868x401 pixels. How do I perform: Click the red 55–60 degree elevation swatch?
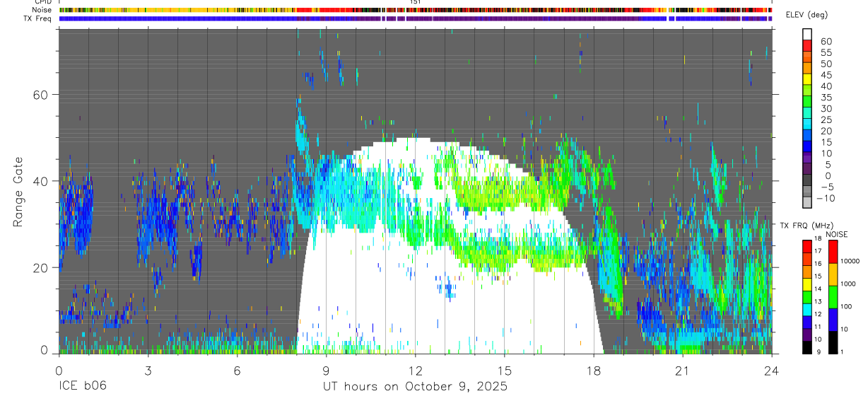point(807,47)
